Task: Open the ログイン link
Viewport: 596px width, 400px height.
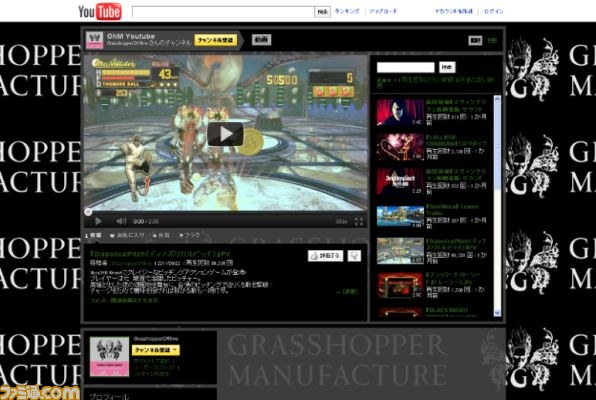Action: (493, 11)
